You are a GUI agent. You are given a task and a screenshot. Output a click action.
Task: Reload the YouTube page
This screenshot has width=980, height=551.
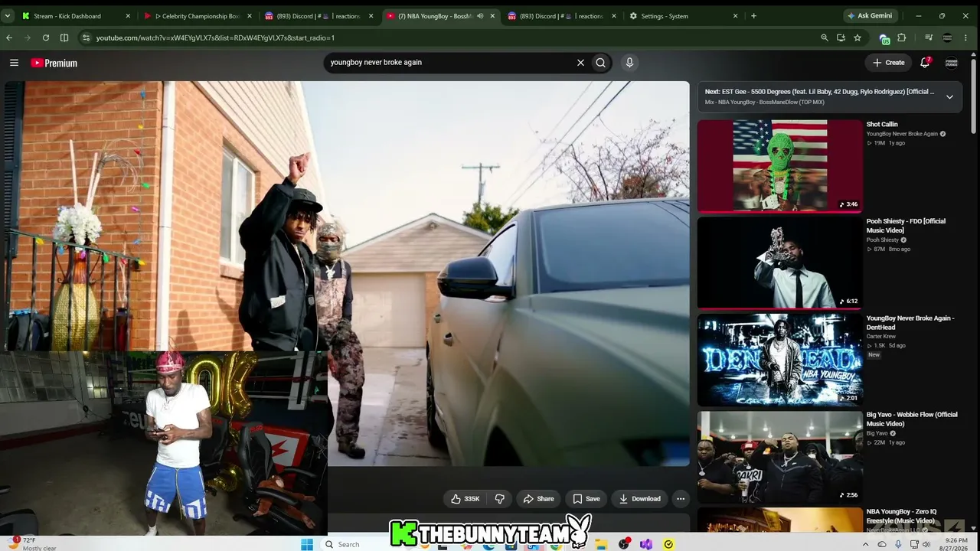tap(46, 37)
